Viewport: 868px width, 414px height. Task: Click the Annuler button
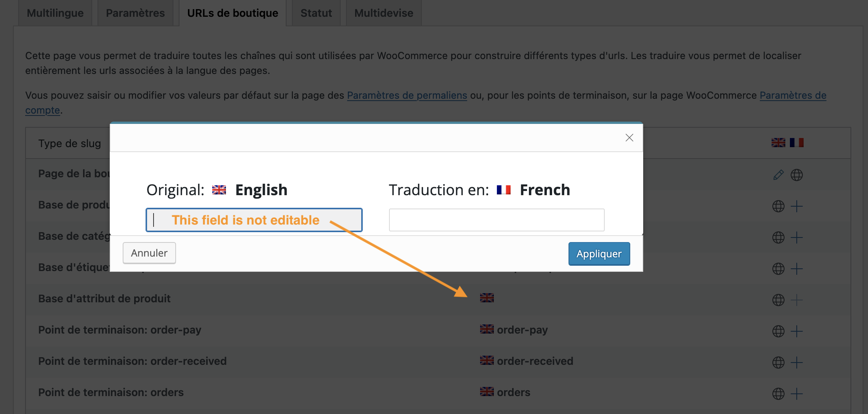pos(149,253)
